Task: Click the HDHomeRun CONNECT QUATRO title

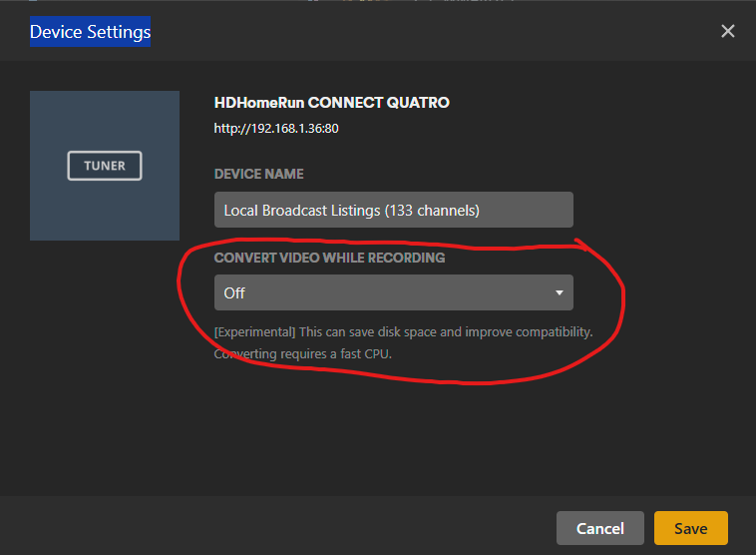Action: pos(332,103)
